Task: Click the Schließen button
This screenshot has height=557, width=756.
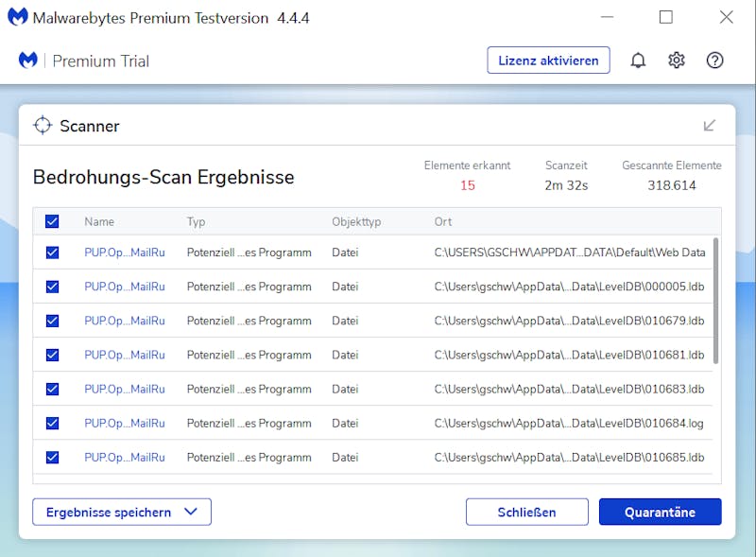Action: 526,512
